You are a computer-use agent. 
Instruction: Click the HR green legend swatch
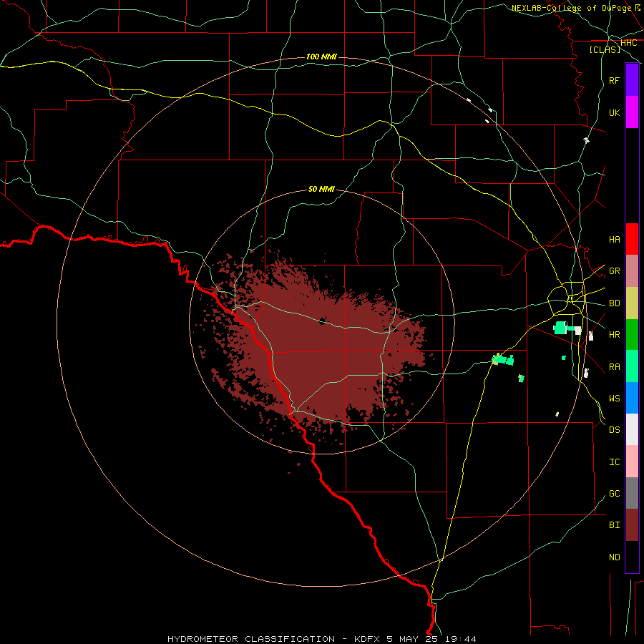click(x=632, y=334)
